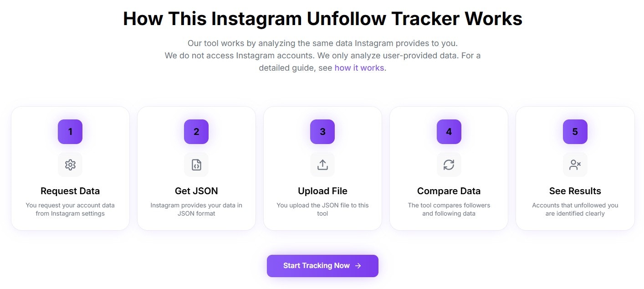644x289 pixels.
Task: Click the compare arrows icon under step 4
Action: pos(449,165)
